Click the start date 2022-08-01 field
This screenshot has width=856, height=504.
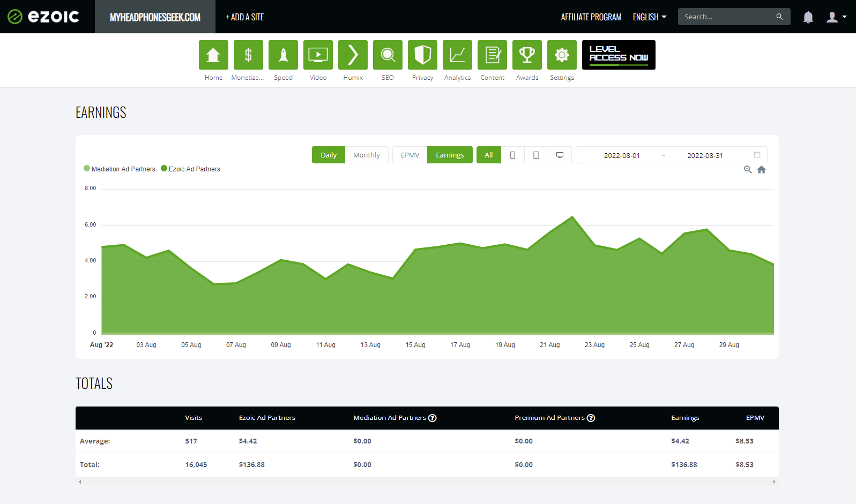[622, 155]
